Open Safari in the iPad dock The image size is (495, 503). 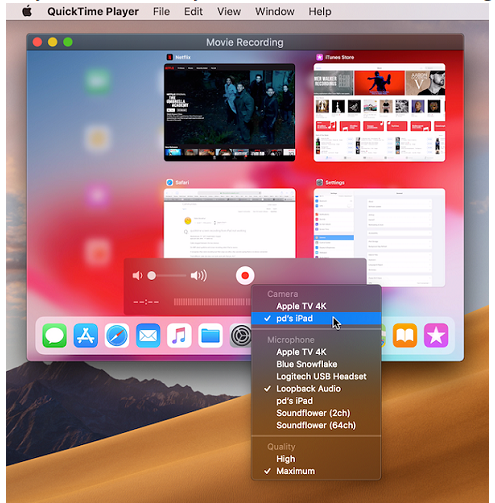tap(117, 336)
